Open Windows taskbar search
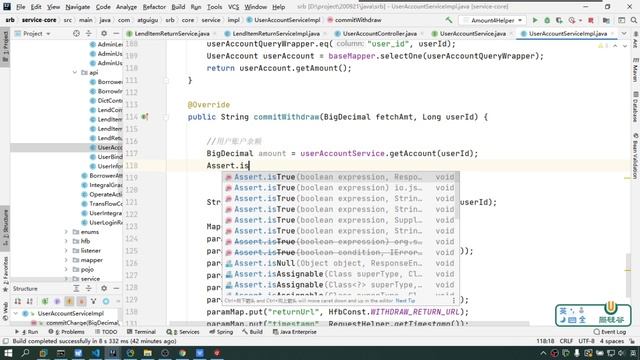 coord(25,353)
